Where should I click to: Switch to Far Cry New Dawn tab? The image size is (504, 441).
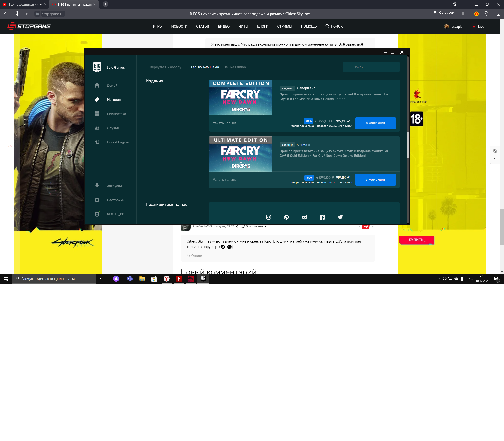205,67
